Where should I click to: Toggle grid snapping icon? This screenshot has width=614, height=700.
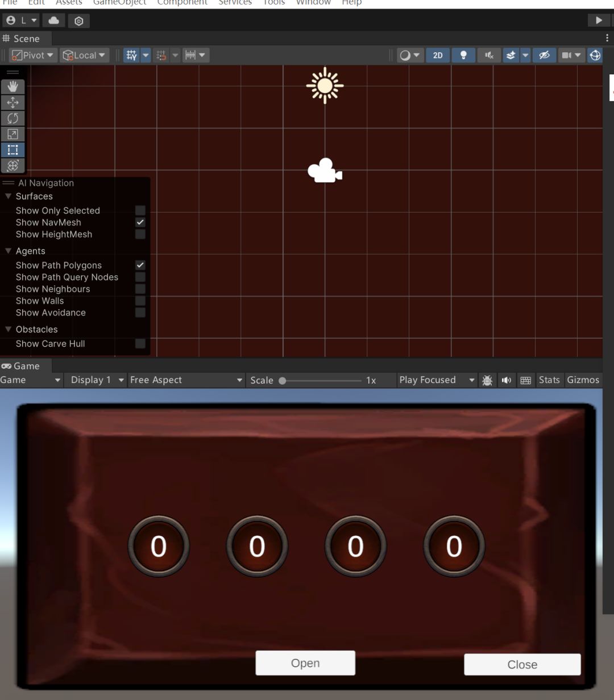pos(161,55)
